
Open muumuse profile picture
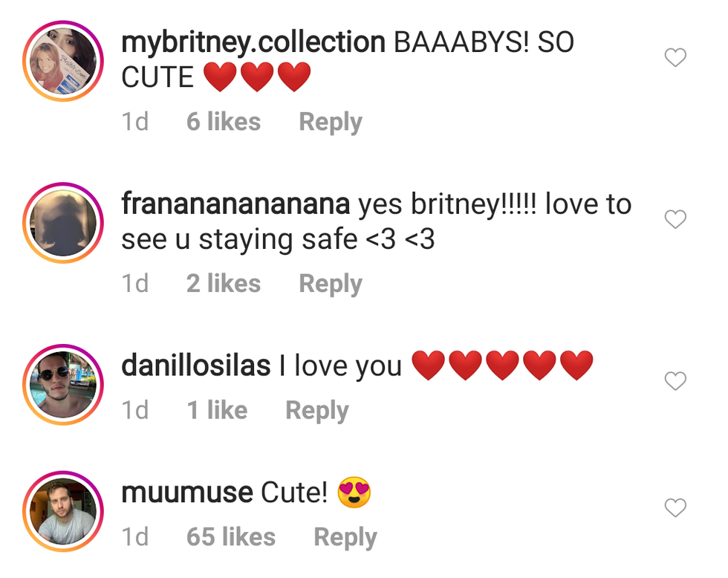[x=63, y=511]
